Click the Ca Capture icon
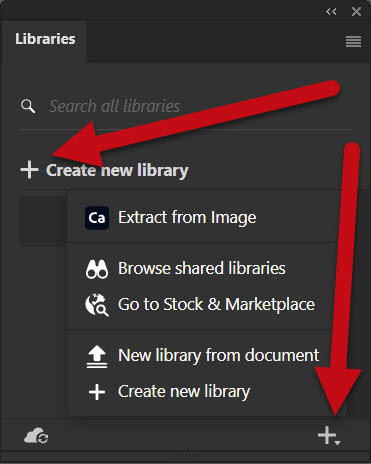The height and width of the screenshot is (464, 371). click(x=97, y=218)
